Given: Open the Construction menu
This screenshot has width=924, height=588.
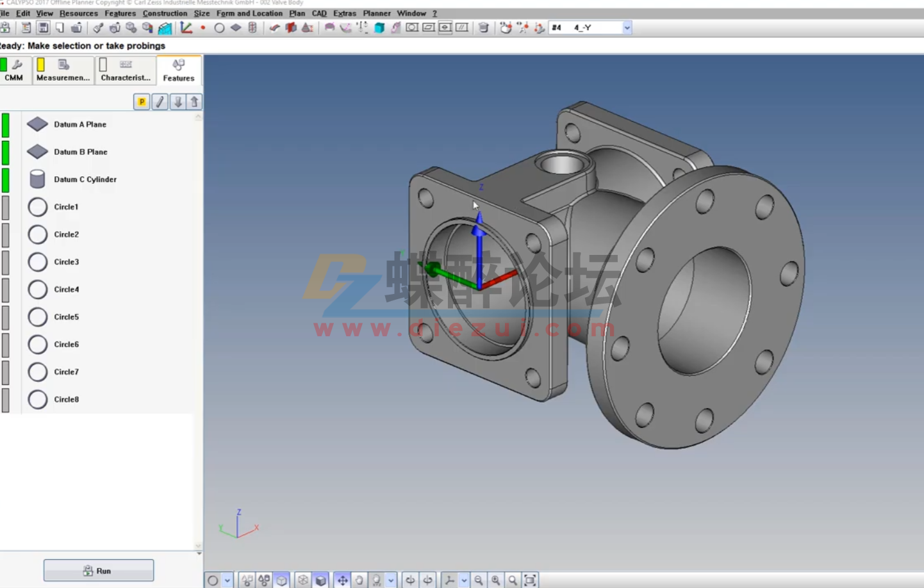Looking at the screenshot, I should point(165,13).
